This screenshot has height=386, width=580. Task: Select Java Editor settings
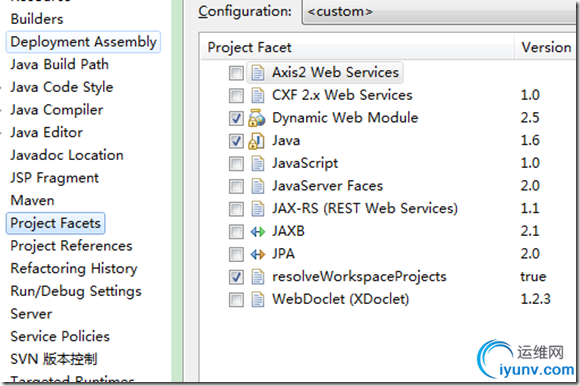click(47, 133)
